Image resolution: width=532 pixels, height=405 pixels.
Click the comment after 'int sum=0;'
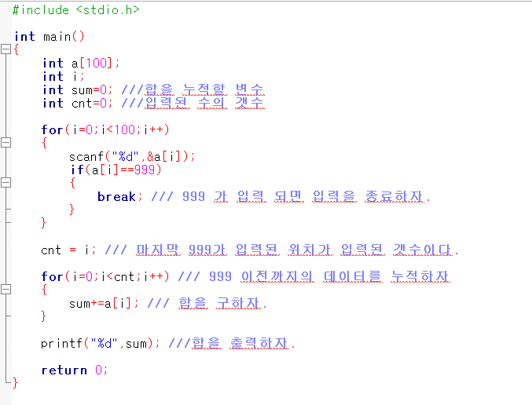(193, 89)
